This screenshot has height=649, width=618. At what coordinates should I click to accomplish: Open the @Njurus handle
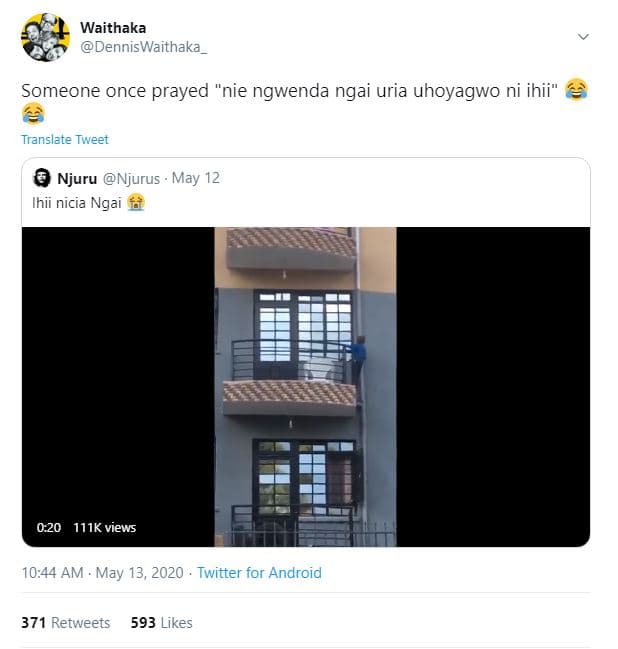pos(131,178)
